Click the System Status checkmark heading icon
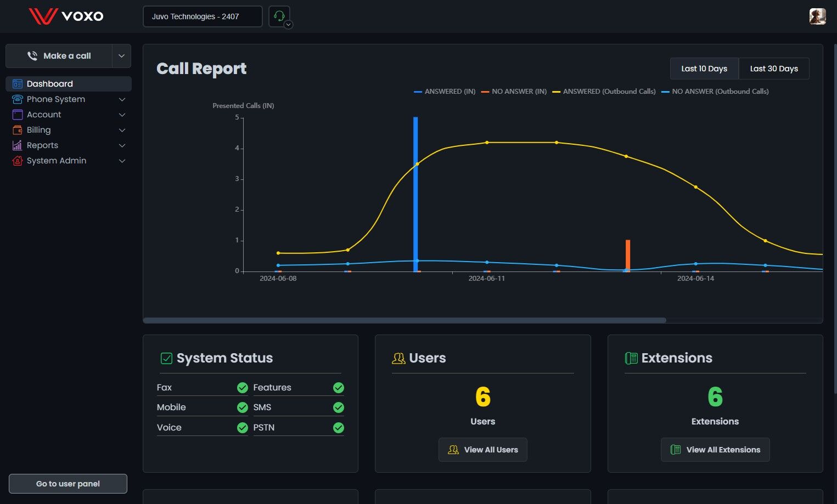Screen dimensions: 837x504 (x=166, y=358)
